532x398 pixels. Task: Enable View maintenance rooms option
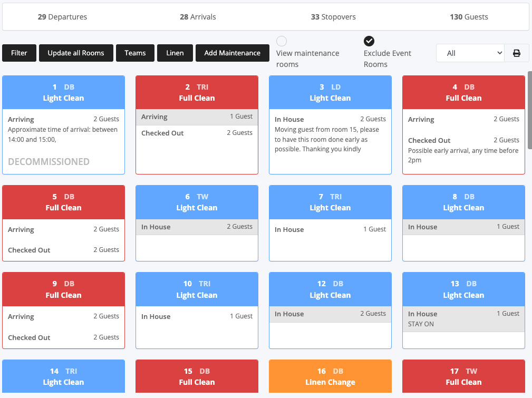(x=282, y=41)
